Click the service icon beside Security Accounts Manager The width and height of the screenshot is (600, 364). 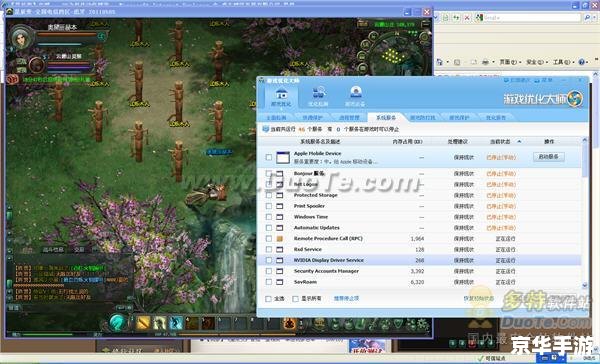pyautogui.click(x=280, y=271)
